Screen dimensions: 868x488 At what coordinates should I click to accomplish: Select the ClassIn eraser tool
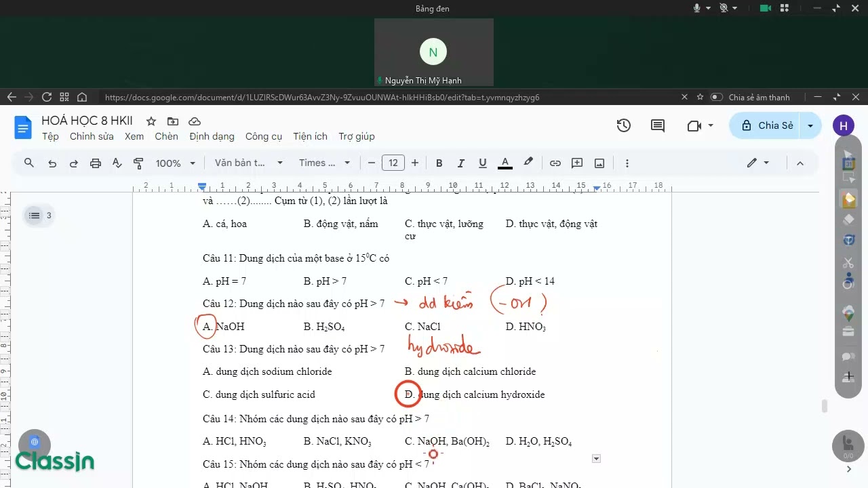848,220
